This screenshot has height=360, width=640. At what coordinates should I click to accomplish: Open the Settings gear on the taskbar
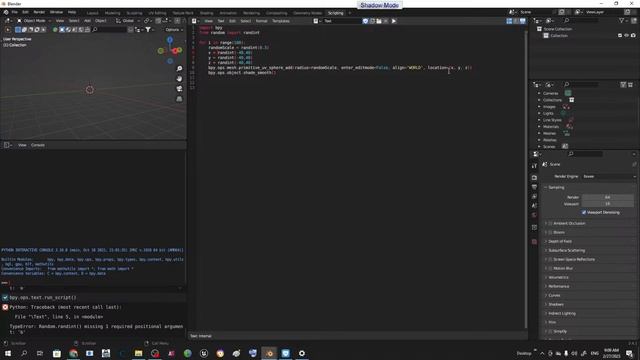(x=302, y=353)
